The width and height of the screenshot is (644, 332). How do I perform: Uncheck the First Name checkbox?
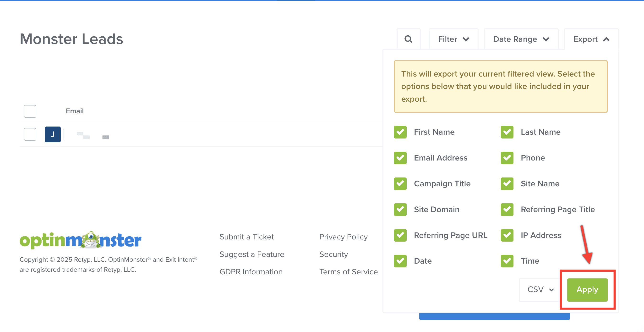400,132
